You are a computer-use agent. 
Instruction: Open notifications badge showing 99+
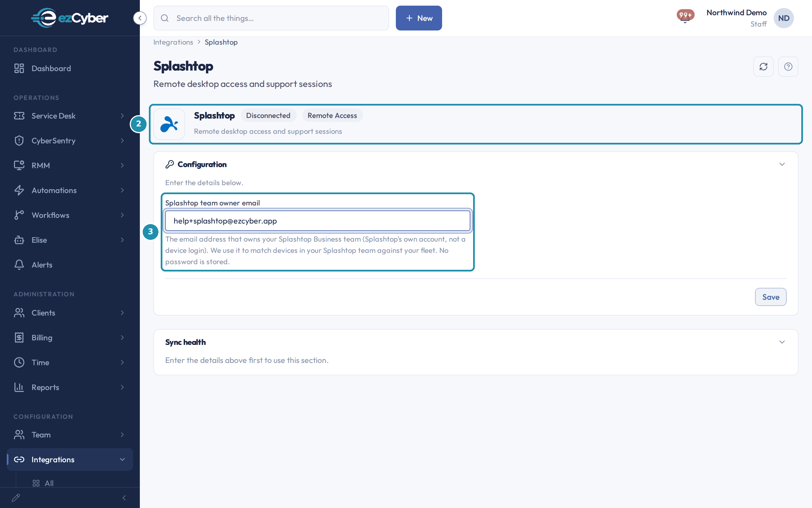point(685,16)
